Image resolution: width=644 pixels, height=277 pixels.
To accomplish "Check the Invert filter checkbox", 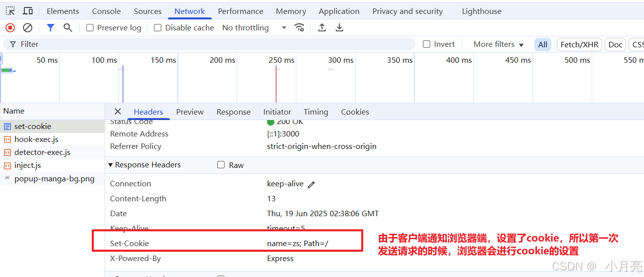I will (x=426, y=44).
